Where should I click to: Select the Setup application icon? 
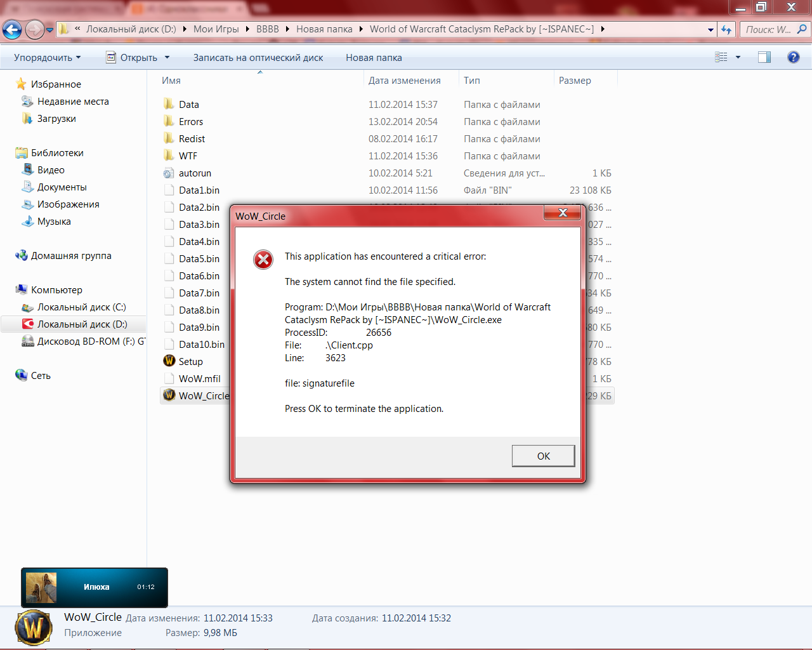tap(169, 361)
